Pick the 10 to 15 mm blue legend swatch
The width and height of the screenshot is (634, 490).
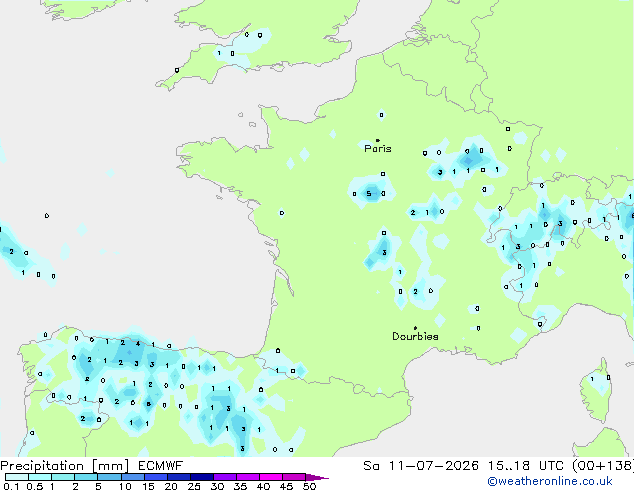pos(132,477)
